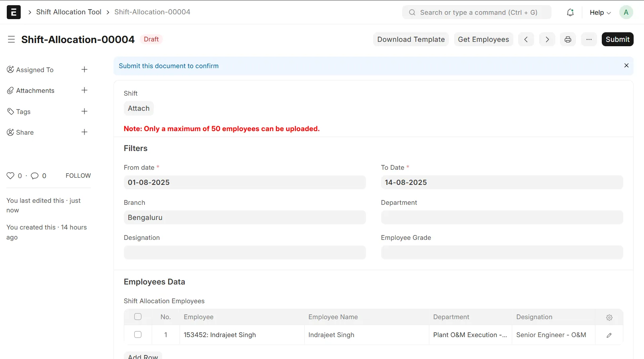Open the Department filter dropdown field

point(502,217)
